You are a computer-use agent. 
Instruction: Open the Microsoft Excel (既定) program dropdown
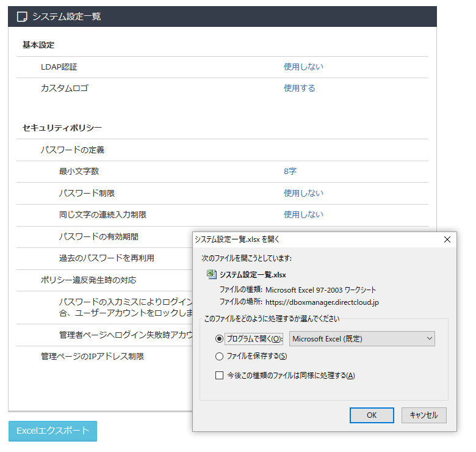click(362, 339)
